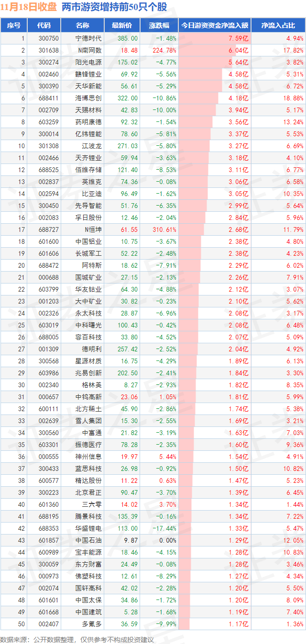Click stock name 药明康德
The height and width of the screenshot is (644, 306).
pos(89,122)
